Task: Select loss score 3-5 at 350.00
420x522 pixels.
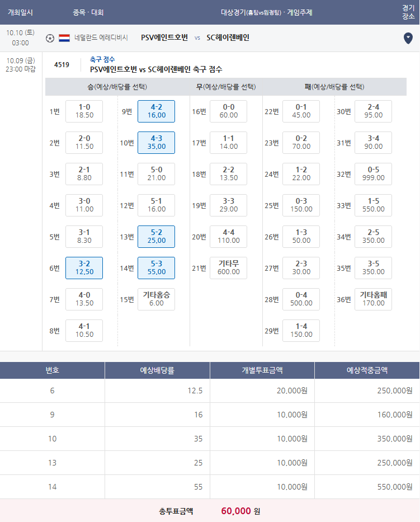Action: coord(374,267)
